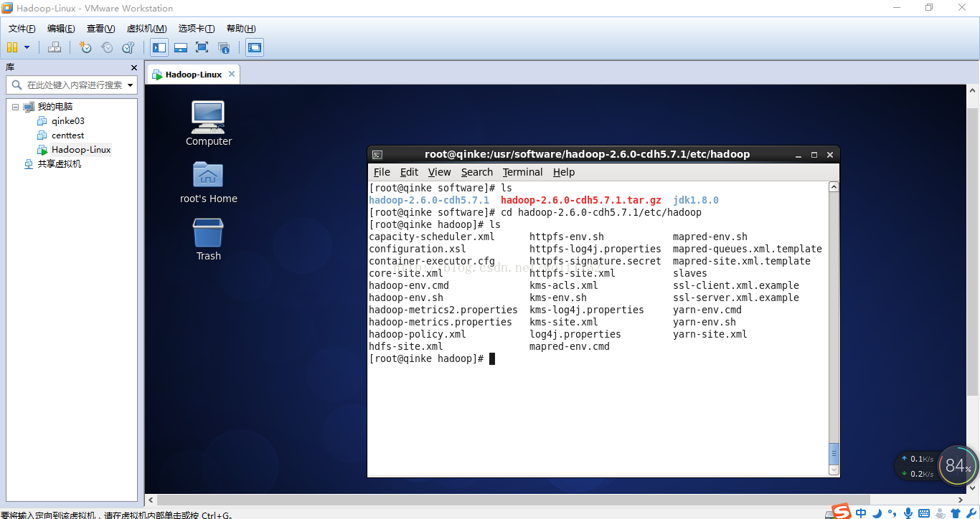This screenshot has width=980, height=519.
Task: Click yarn-site.xml in the terminal listing
Action: coord(710,334)
